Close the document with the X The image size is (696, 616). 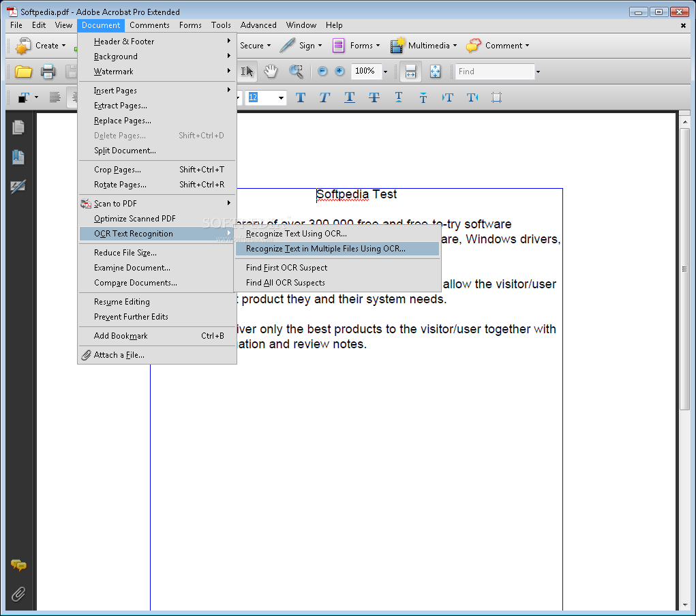[x=683, y=26]
